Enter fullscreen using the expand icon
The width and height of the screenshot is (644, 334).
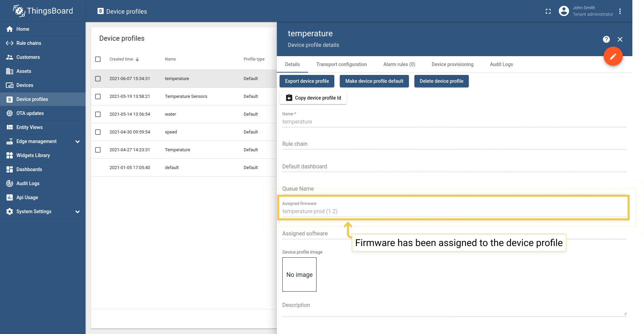point(548,11)
